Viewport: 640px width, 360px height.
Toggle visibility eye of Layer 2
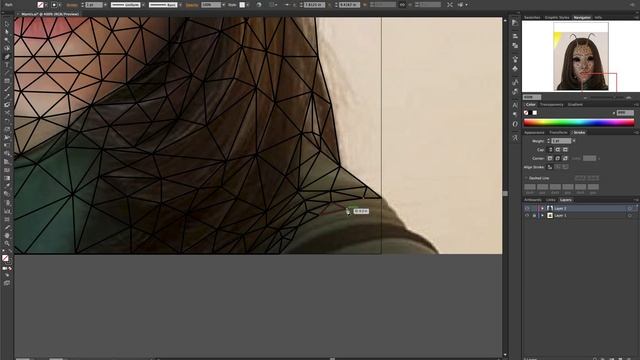click(527, 209)
